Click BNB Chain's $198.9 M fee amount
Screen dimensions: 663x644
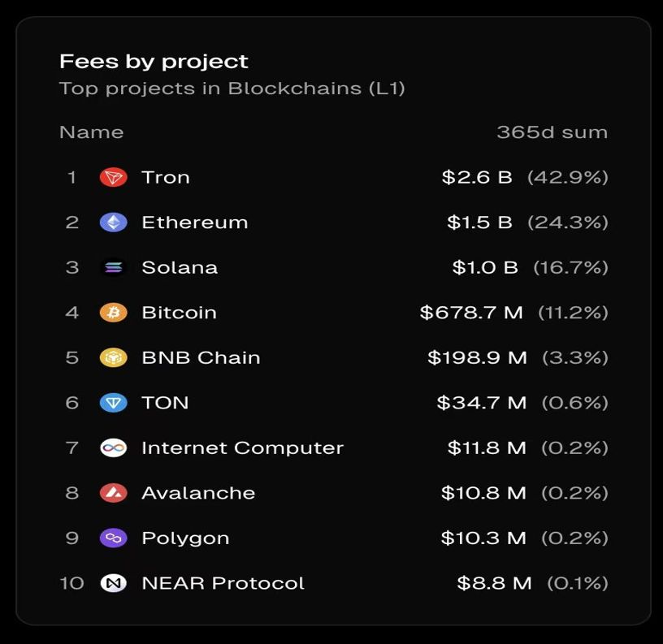coord(477,358)
